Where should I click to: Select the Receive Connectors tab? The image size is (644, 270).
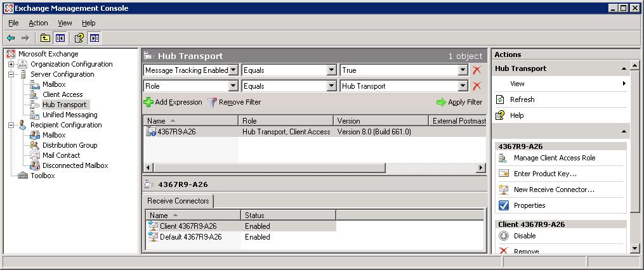click(x=178, y=201)
